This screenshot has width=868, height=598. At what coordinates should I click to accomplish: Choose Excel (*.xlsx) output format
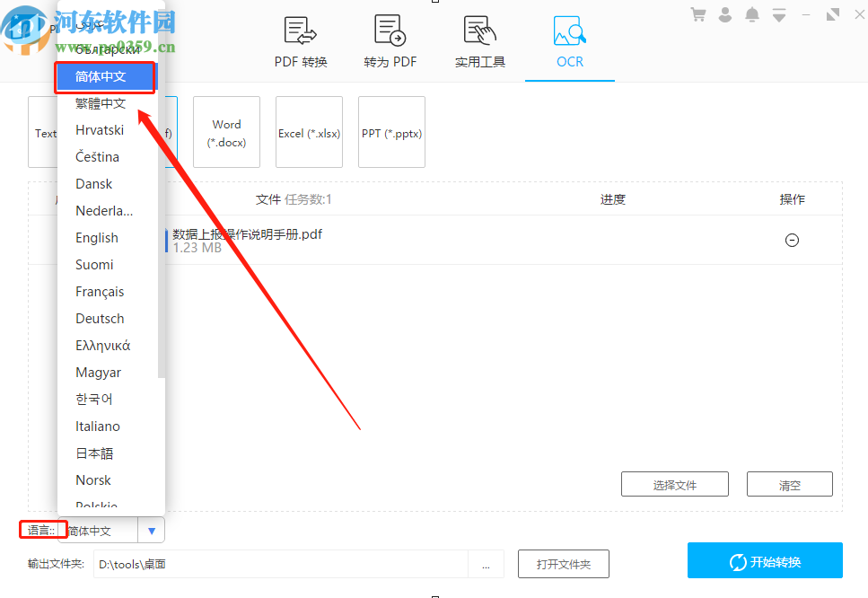tap(309, 132)
